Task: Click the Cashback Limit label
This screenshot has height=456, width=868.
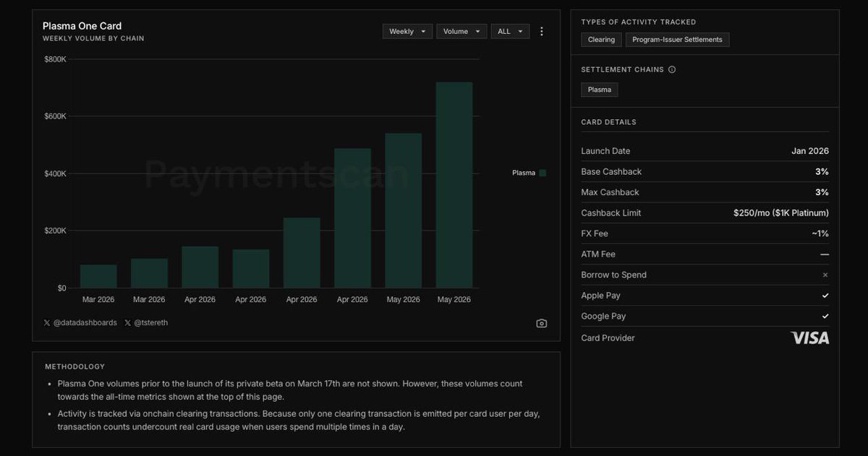Action: coord(610,212)
